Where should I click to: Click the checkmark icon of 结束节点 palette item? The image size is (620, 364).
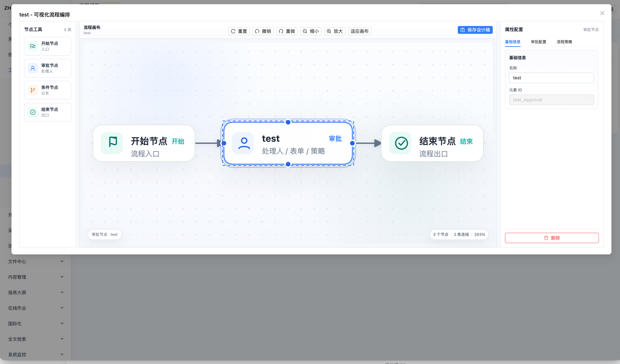[x=33, y=112]
